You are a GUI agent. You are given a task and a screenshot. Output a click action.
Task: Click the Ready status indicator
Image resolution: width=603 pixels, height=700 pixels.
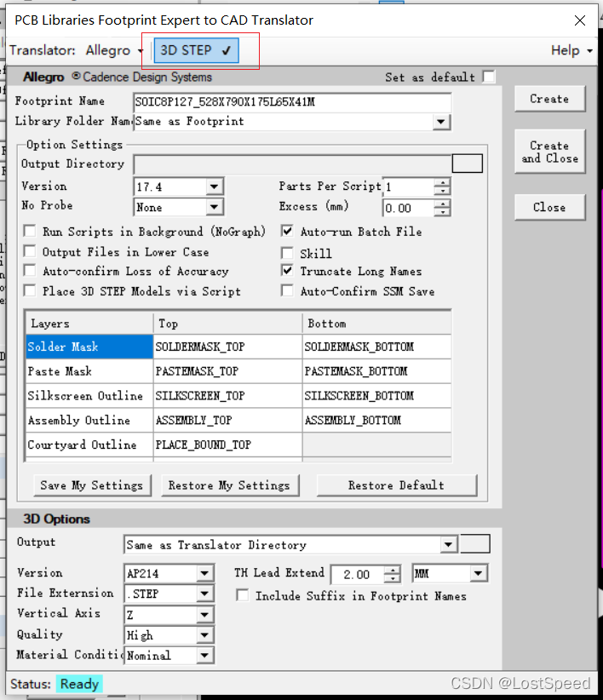pos(79,684)
